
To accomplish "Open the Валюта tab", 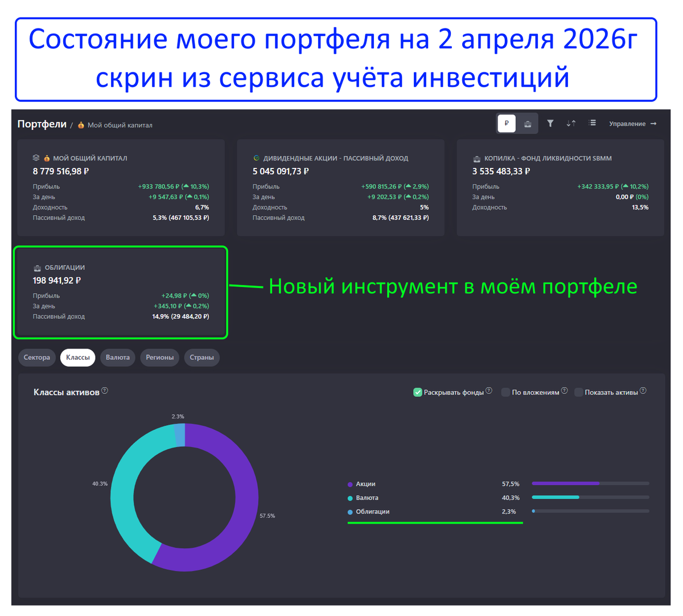I will (x=118, y=358).
